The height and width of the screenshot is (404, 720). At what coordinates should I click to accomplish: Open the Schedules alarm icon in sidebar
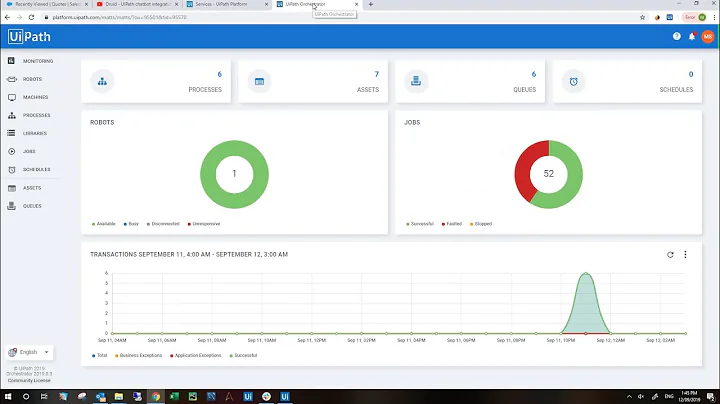11,169
